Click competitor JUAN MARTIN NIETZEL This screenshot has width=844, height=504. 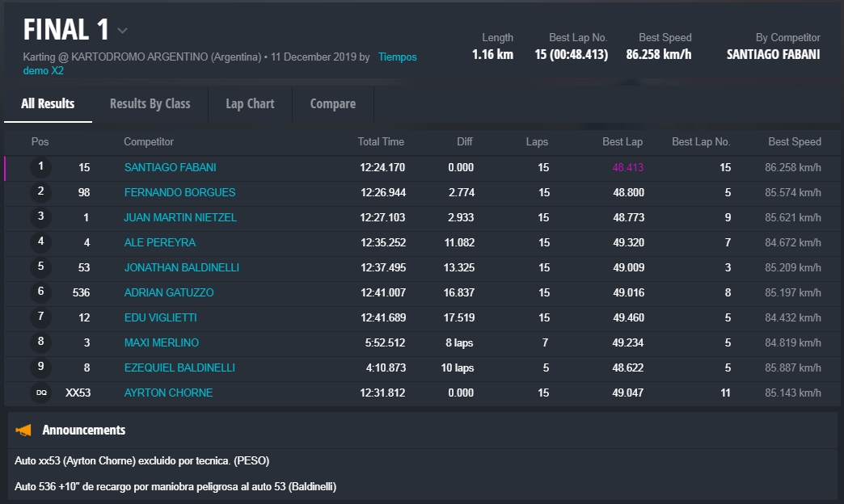180,218
